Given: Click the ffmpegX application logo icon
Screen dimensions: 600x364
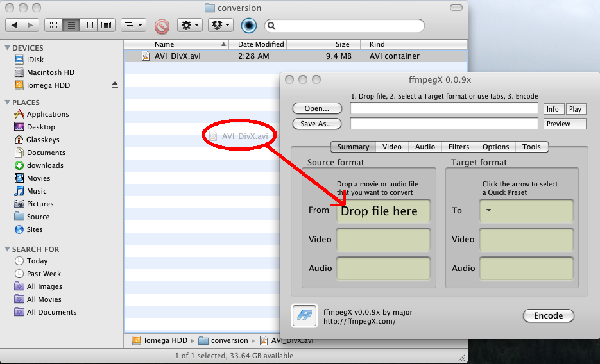Looking at the screenshot, I should [304, 315].
